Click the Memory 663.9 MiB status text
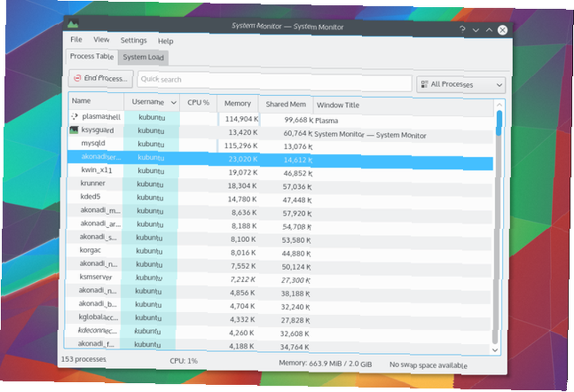 (325, 363)
